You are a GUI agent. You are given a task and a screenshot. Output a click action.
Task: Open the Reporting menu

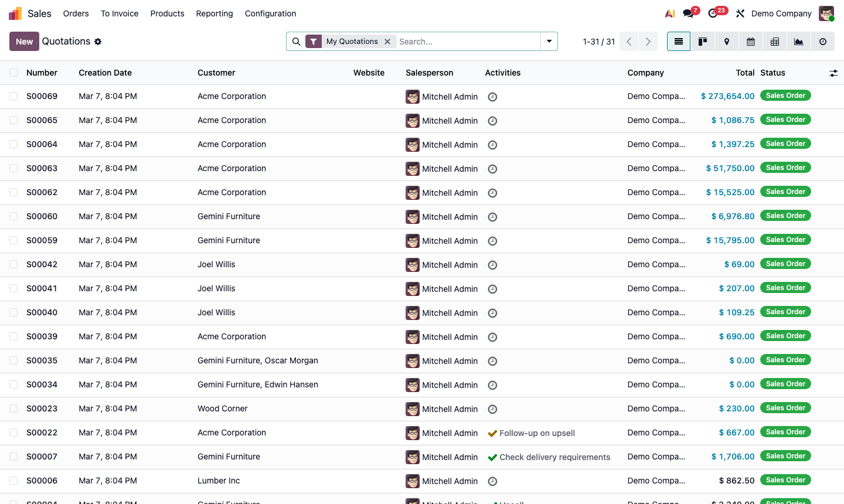tap(214, 13)
